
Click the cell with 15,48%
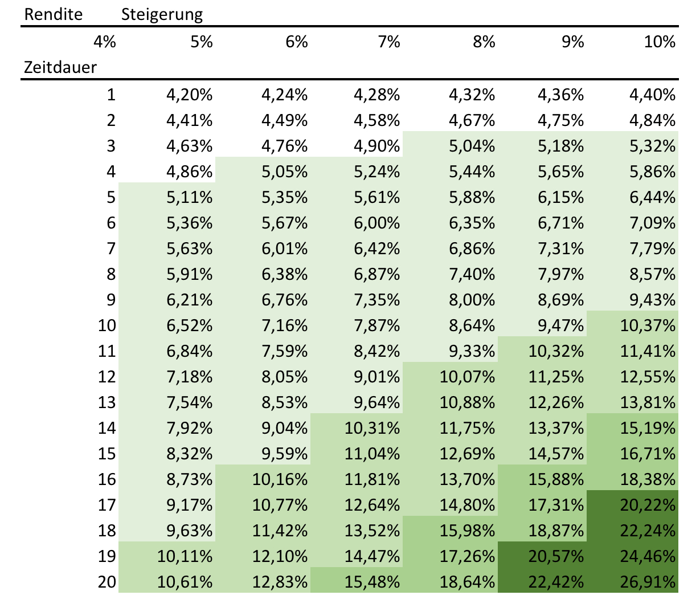point(372,582)
